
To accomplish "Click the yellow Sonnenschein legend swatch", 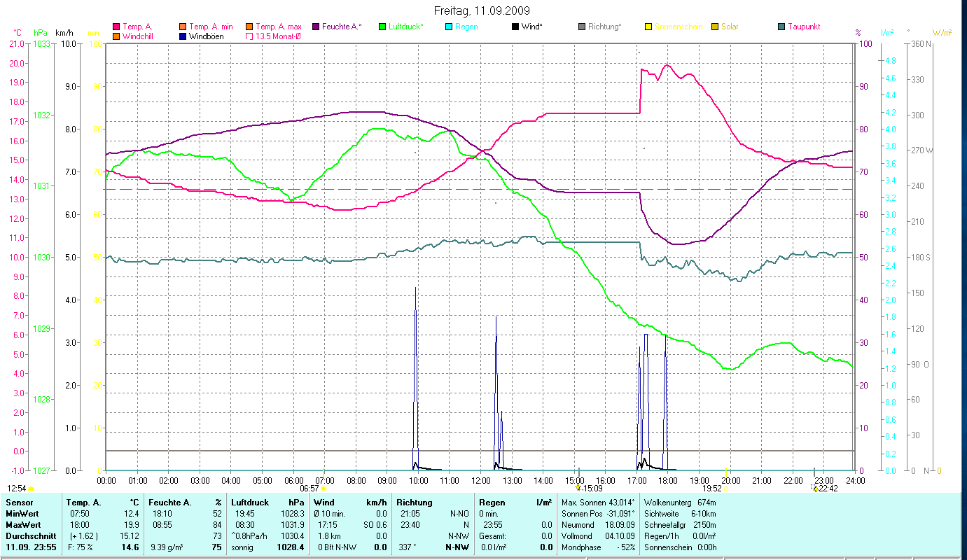I will click(648, 27).
